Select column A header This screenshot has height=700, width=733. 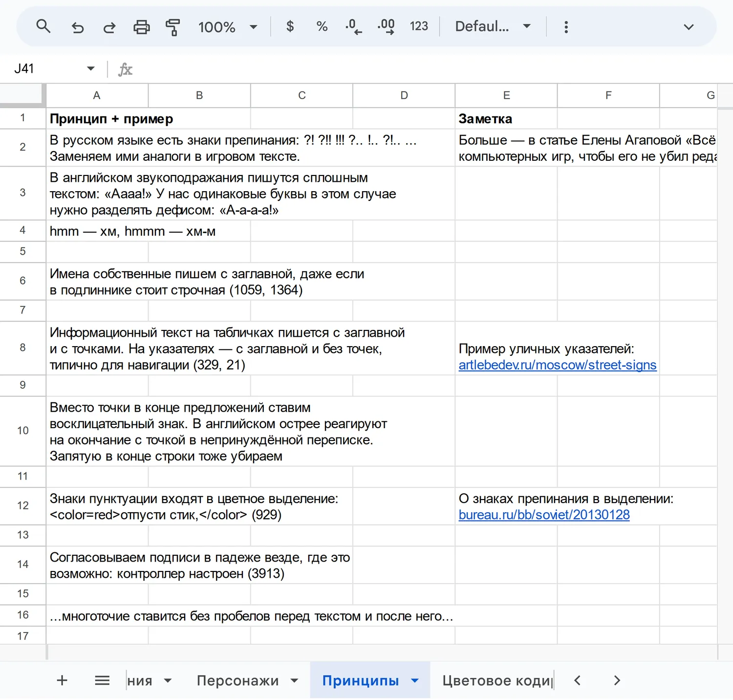point(97,95)
